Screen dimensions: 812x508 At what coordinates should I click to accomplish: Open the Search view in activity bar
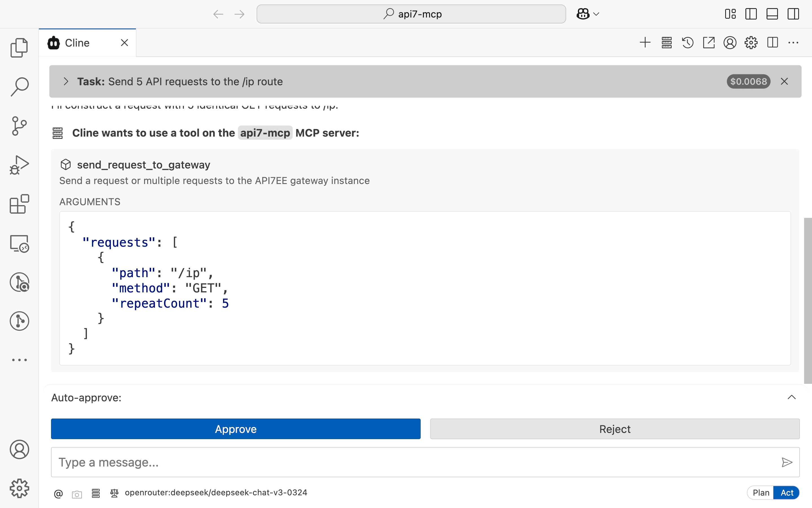19,87
